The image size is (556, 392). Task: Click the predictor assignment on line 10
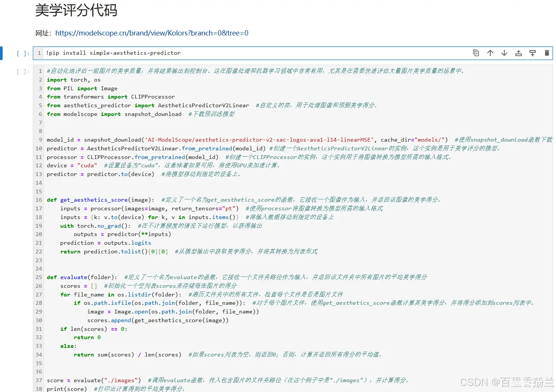point(156,148)
